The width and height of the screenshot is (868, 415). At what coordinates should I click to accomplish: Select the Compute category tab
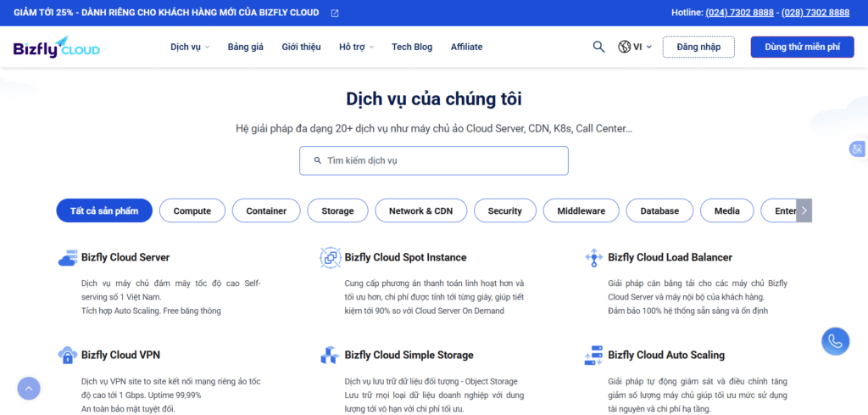[x=192, y=210]
